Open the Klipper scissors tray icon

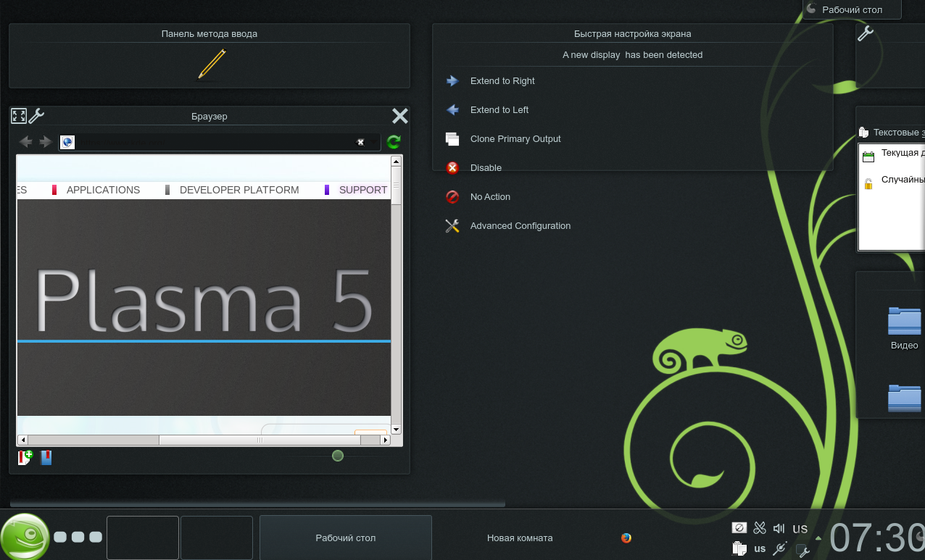coord(760,528)
